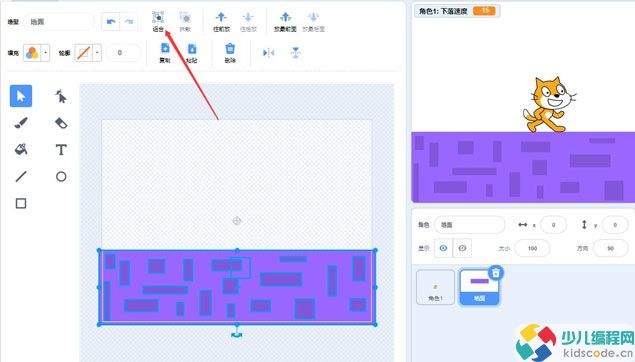Edit the sprite y position field

615,225
